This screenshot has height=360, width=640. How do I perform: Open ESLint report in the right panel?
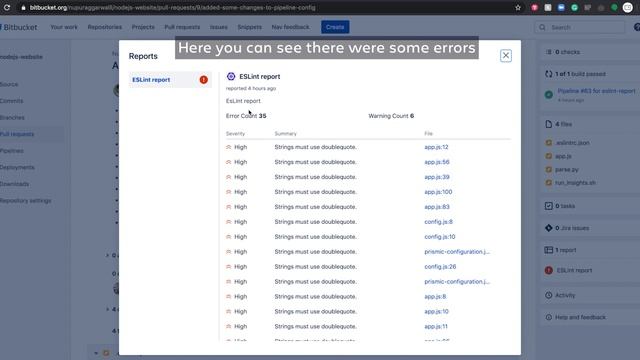coord(574,270)
